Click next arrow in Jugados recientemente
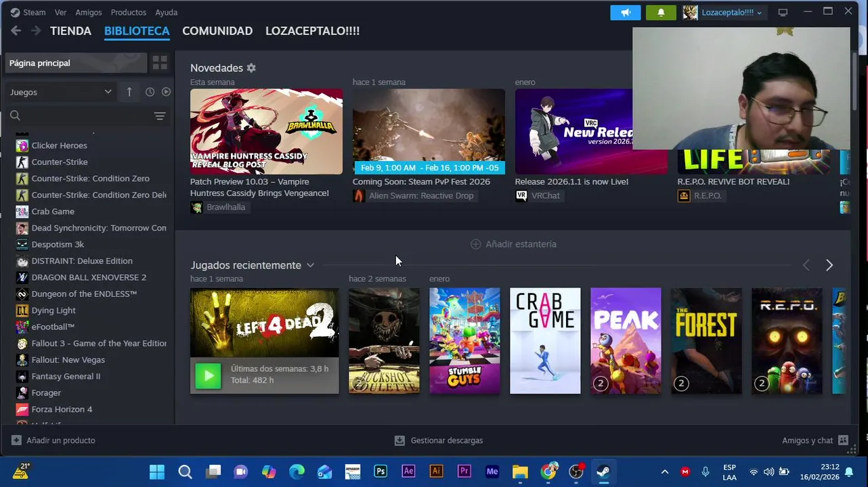868x487 pixels. tap(829, 265)
